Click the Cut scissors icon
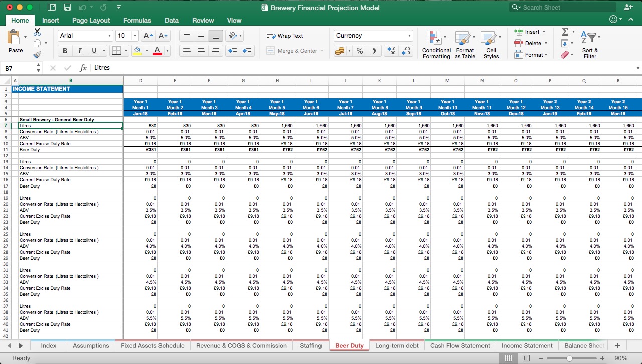This screenshot has height=364, width=642. (37, 32)
